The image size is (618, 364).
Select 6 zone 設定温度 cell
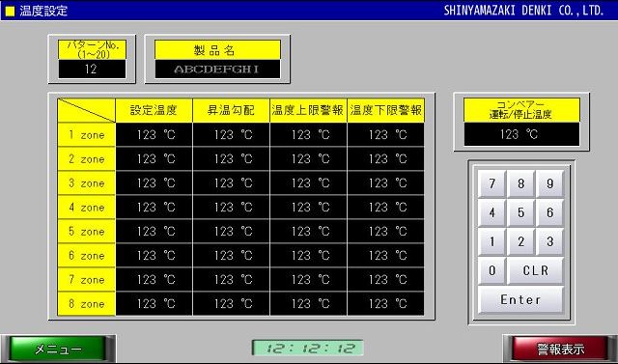[x=154, y=255]
